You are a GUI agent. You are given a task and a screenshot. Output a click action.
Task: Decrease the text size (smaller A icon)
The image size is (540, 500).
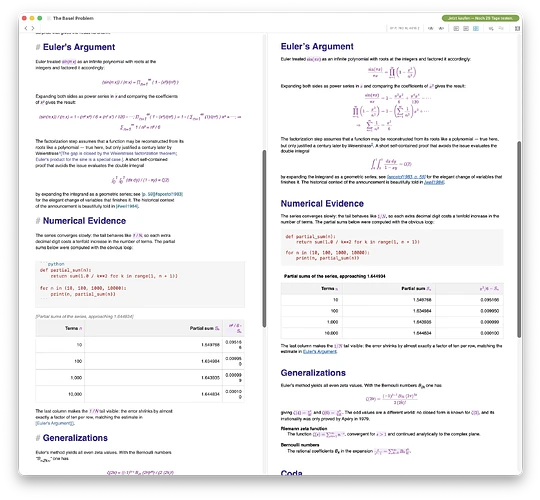[x=430, y=29]
